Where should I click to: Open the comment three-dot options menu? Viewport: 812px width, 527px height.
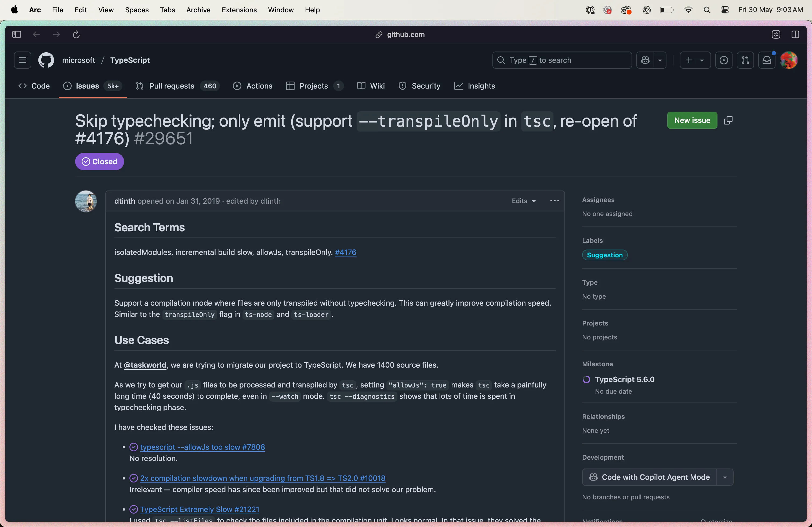coord(554,201)
